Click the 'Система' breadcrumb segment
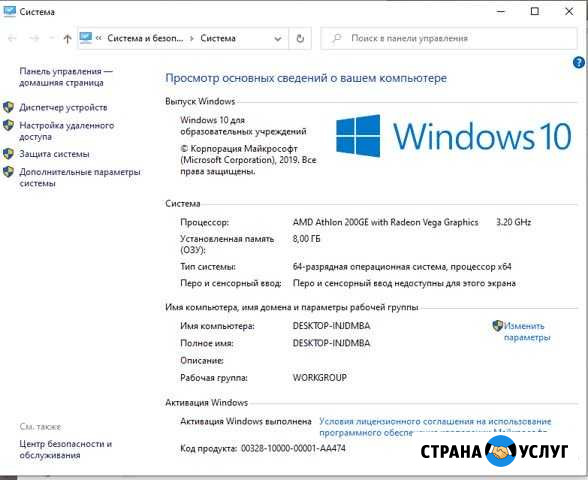Screen dimensions: 588x480 pyautogui.click(x=218, y=38)
